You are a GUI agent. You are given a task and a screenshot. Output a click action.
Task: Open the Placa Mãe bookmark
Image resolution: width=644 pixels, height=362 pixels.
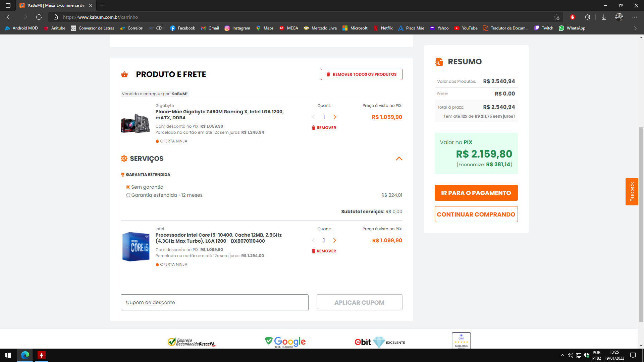coord(411,28)
